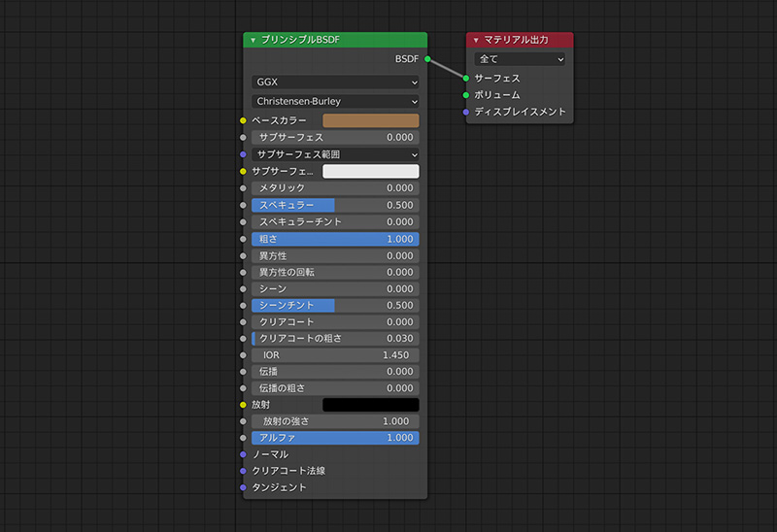The height and width of the screenshot is (532, 777).
Task: Click the サーフェス input socket
Action: click(x=466, y=78)
